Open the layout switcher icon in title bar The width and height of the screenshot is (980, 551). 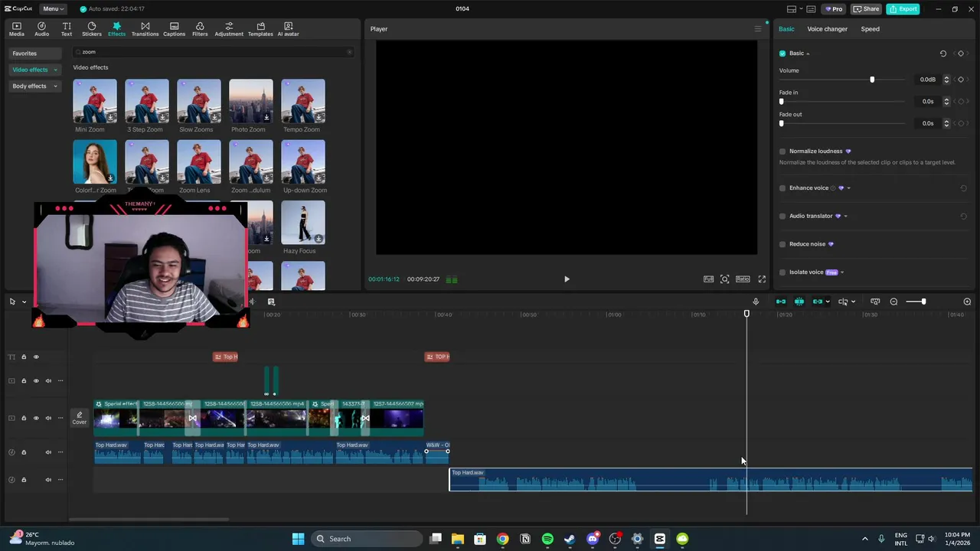point(791,9)
